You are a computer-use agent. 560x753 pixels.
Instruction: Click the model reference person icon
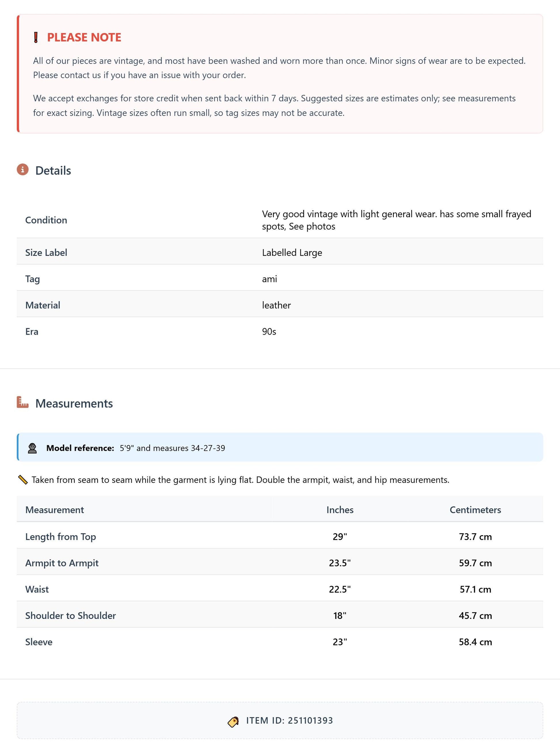click(32, 448)
